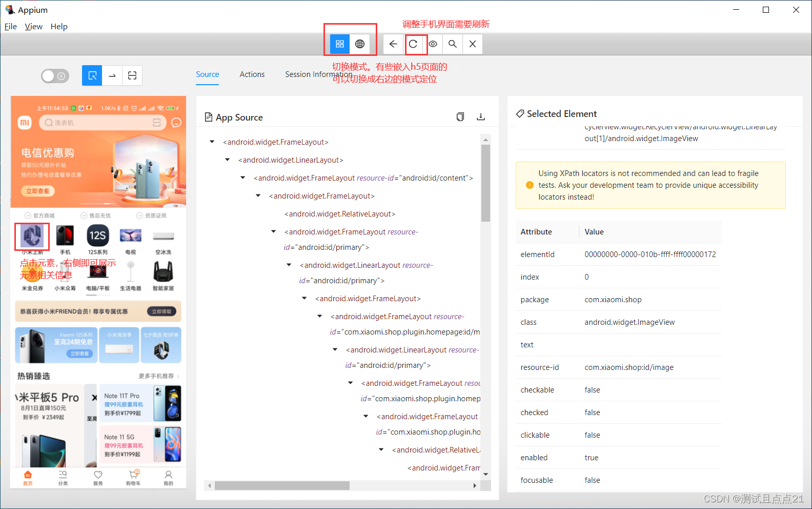812x509 pixels.
Task: Click the 生活电器 fan icon in phone screenshot
Action: click(131, 271)
